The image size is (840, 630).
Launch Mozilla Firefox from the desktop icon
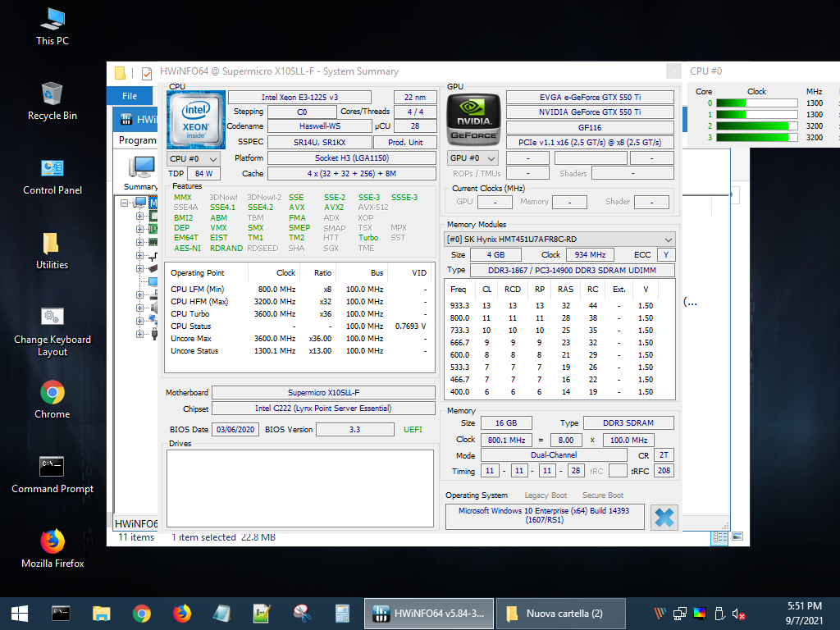pos(52,549)
